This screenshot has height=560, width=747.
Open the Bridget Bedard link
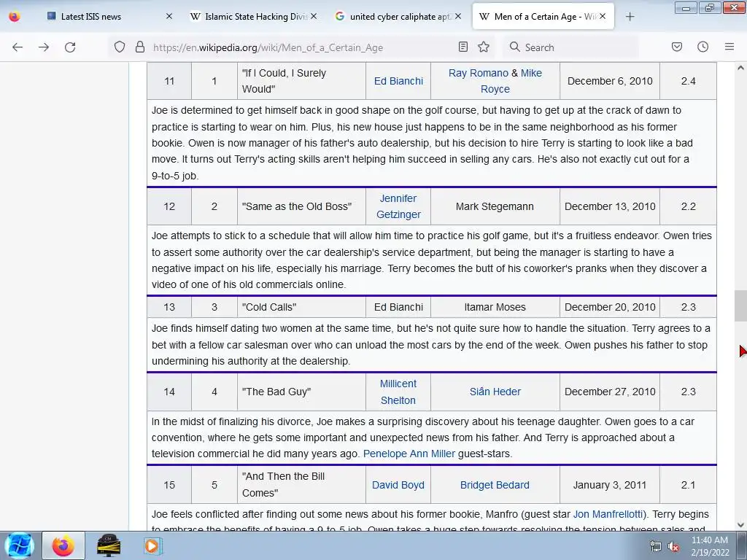[495, 485]
